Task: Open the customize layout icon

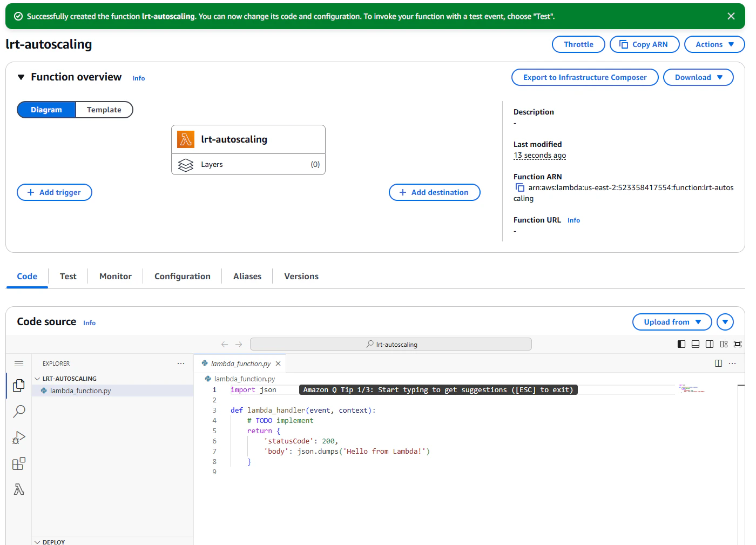Action: [x=724, y=344]
